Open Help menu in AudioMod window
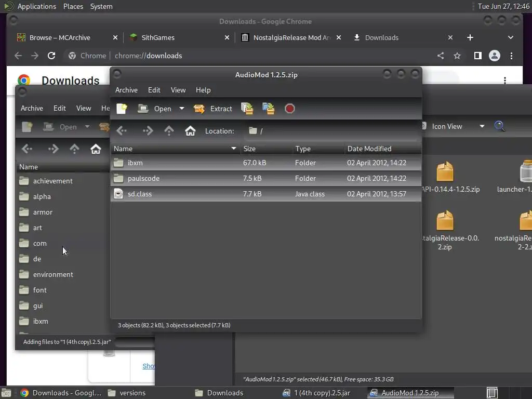This screenshot has height=399, width=532. pyautogui.click(x=203, y=90)
